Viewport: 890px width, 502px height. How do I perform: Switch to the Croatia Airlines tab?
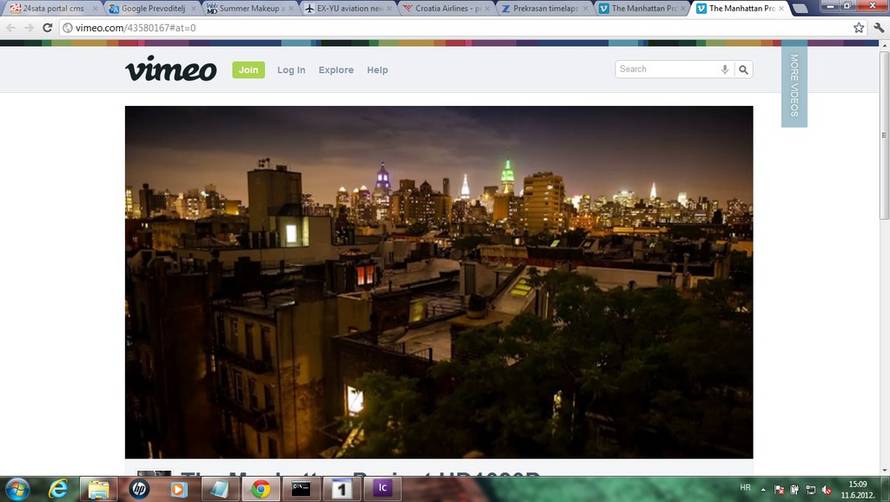446,9
